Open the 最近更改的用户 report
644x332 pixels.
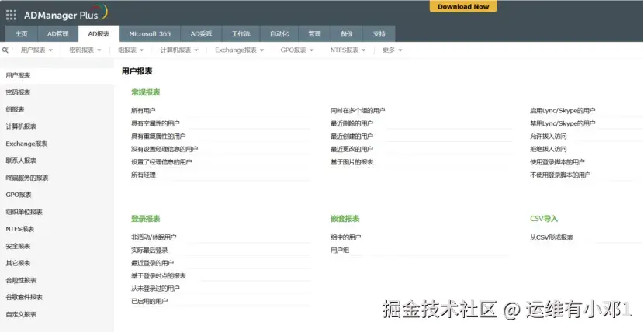pos(352,149)
